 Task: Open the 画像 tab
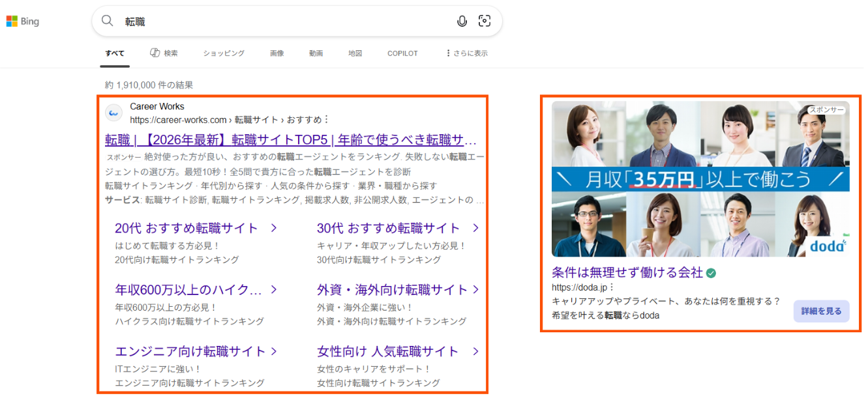pyautogui.click(x=277, y=53)
